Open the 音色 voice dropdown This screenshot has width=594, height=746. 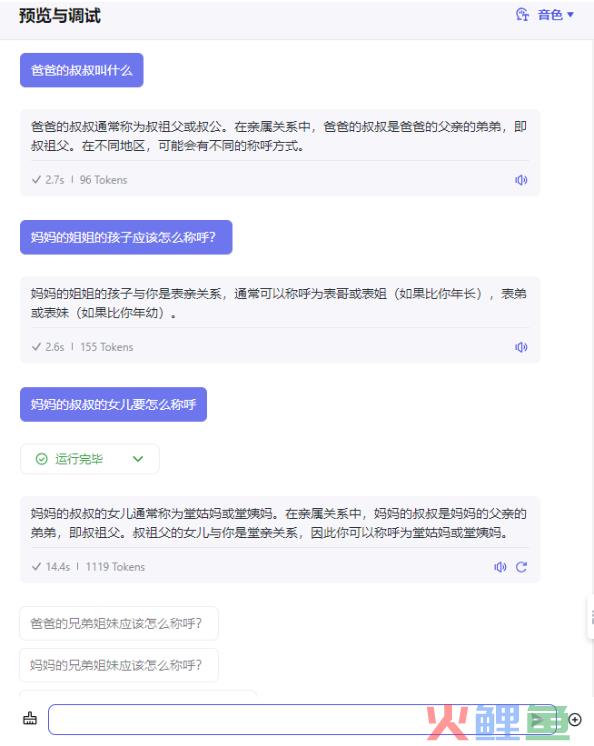point(555,15)
